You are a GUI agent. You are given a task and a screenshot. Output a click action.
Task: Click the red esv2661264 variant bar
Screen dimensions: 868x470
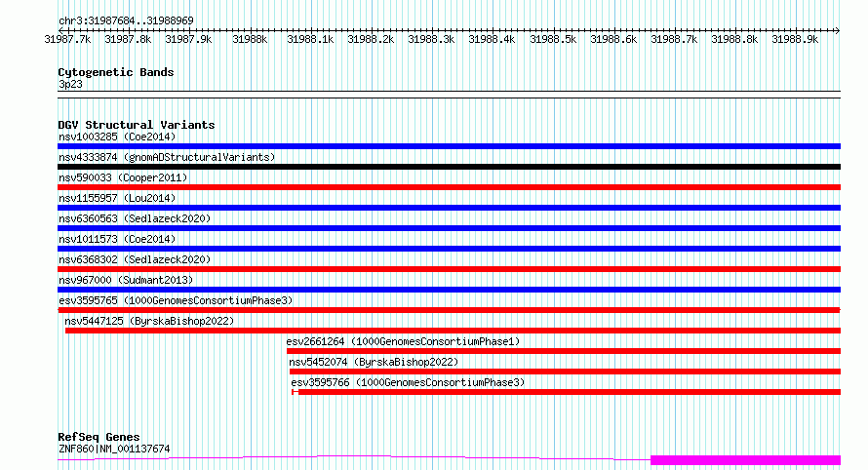pos(564,351)
